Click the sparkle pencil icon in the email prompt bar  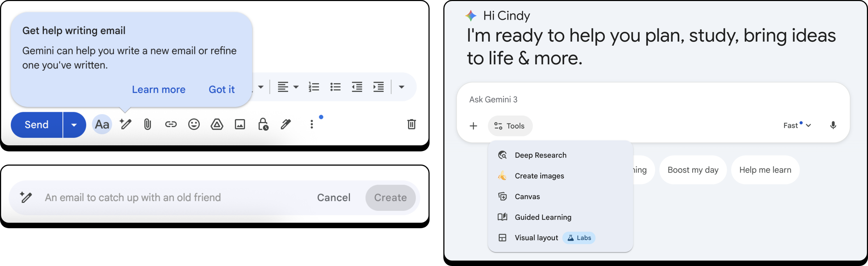(26, 197)
